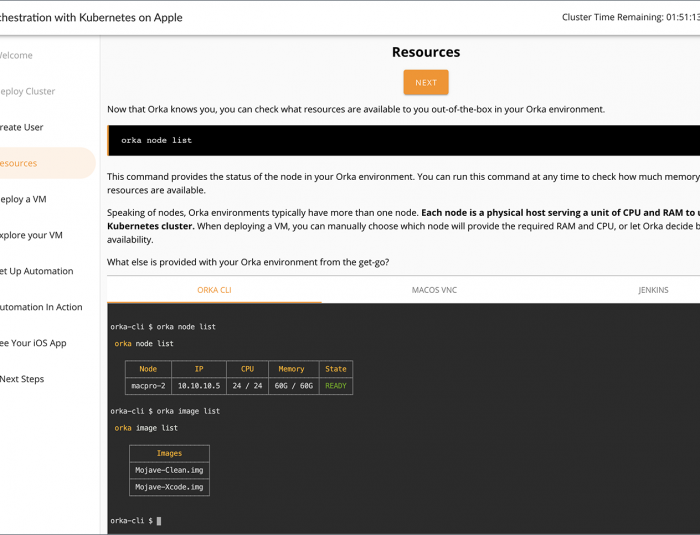Image resolution: width=700 pixels, height=535 pixels.
Task: Go to Explore your VM step
Action: (31, 235)
